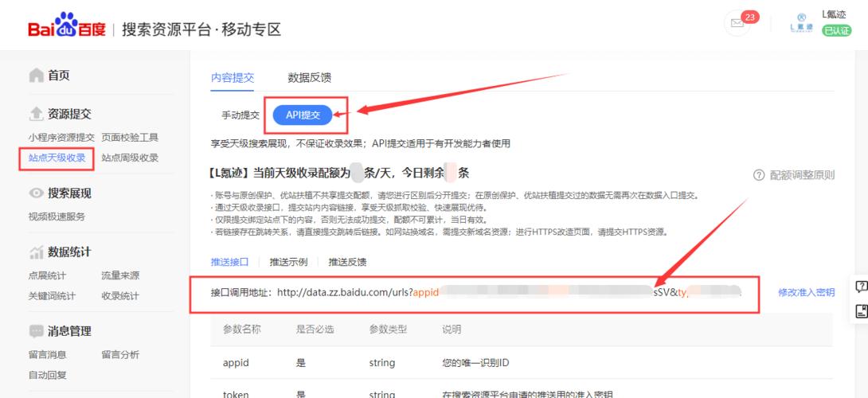Open the feedback note icon at the right edge
Image resolution: width=868 pixels, height=398 pixels.
861,310
